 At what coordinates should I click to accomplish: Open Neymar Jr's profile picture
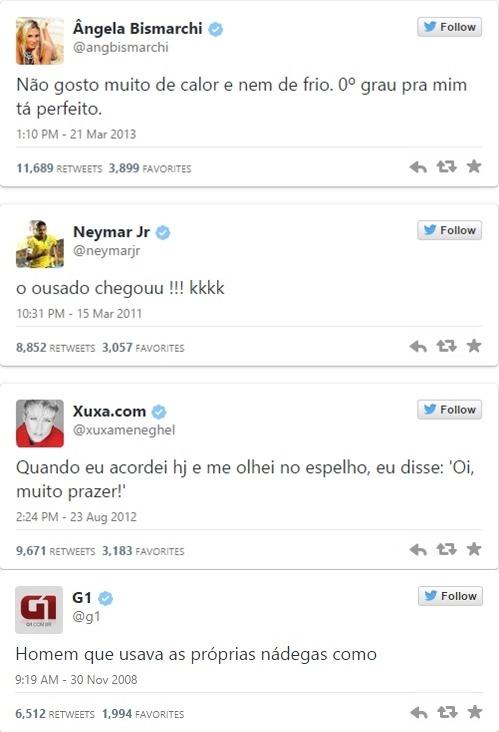pyautogui.click(x=40, y=244)
